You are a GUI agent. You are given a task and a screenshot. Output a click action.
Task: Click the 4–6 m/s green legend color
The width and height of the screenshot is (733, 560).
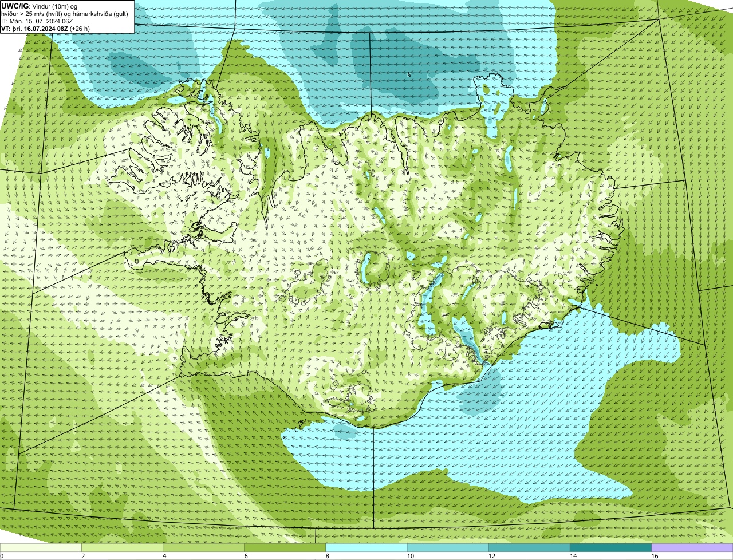pyautogui.click(x=204, y=548)
